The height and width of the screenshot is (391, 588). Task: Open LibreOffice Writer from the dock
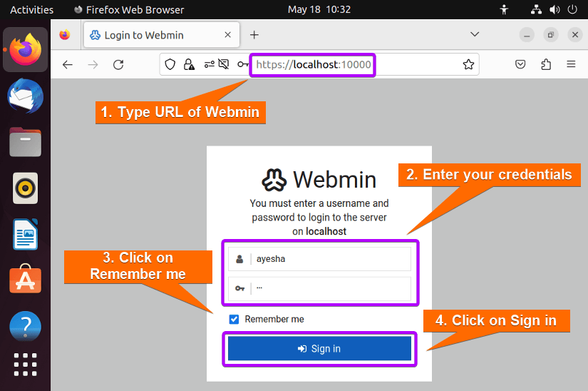click(x=26, y=235)
